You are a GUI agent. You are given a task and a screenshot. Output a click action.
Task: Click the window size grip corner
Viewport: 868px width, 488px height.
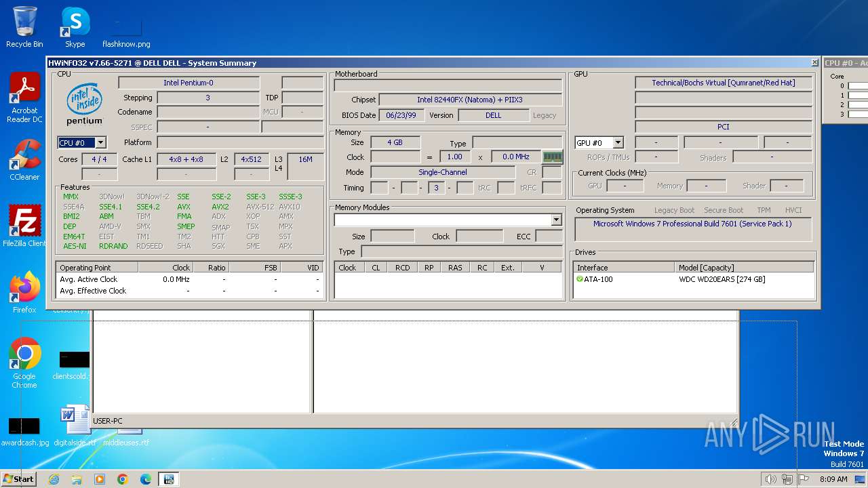tap(733, 422)
